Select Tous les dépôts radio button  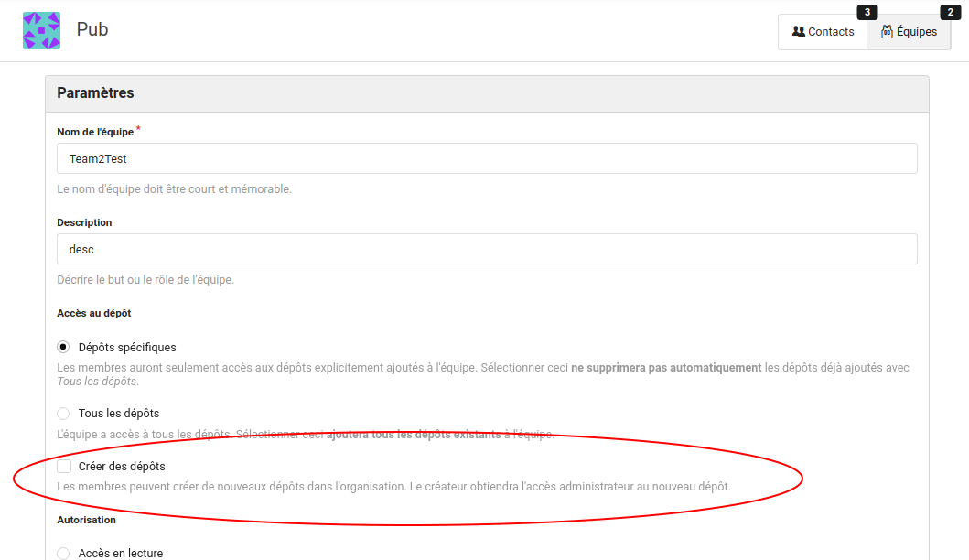[x=63, y=413]
